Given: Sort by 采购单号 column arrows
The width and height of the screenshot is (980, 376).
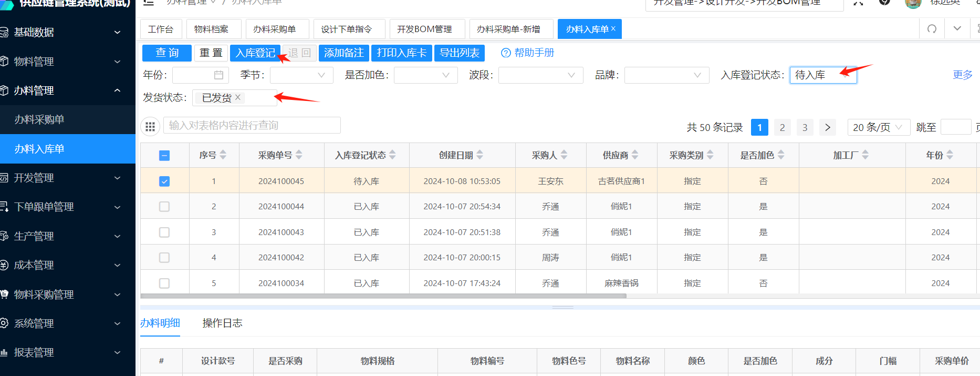Looking at the screenshot, I should 299,155.
